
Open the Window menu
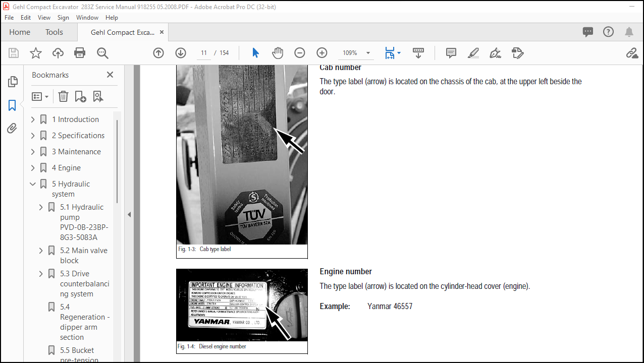tap(87, 17)
